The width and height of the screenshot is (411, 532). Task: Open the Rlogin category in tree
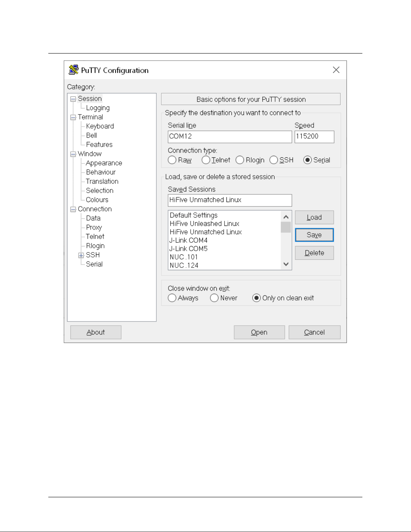[x=95, y=246]
